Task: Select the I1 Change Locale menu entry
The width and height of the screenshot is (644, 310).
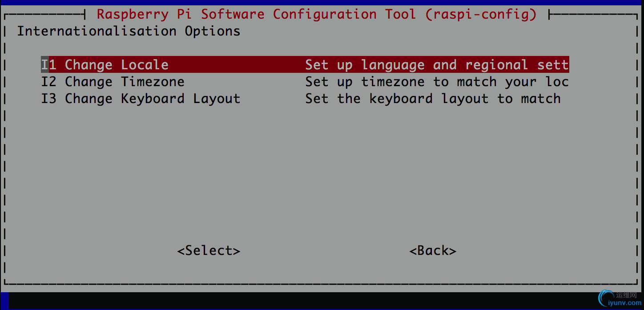Action: pos(305,65)
